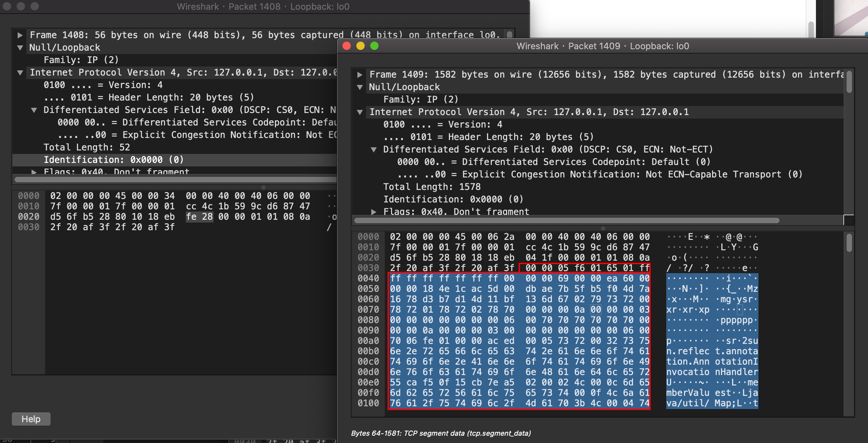Collapse Internet Protocol Version 4 in Packet 1409
Viewport: 868px width, 443px height.
(360, 112)
